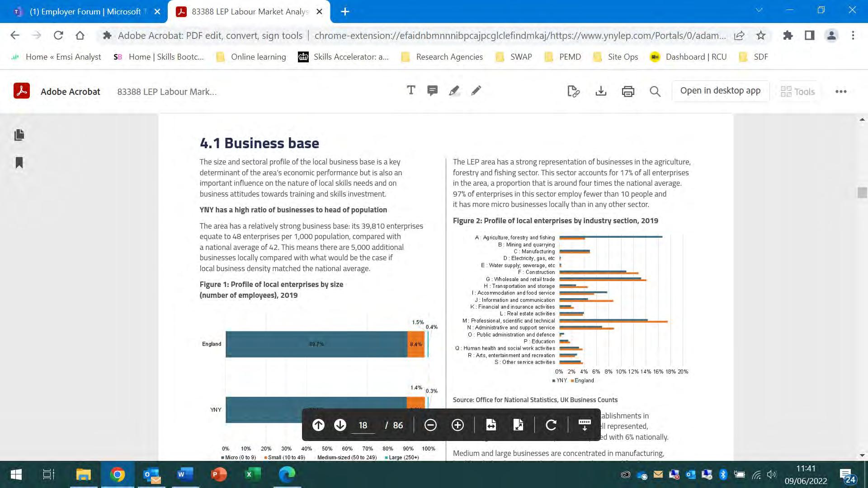Select the pencil draw tool
Screen dimensions: 868x488
pos(476,91)
